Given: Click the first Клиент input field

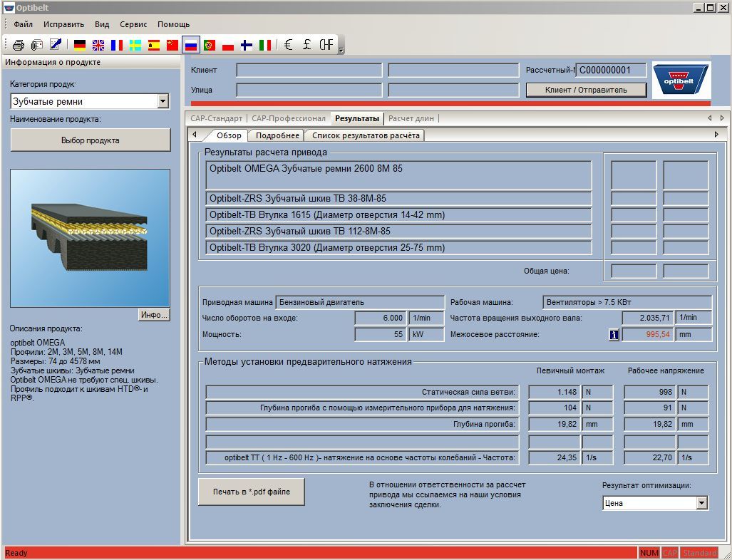Looking at the screenshot, I should click(309, 71).
